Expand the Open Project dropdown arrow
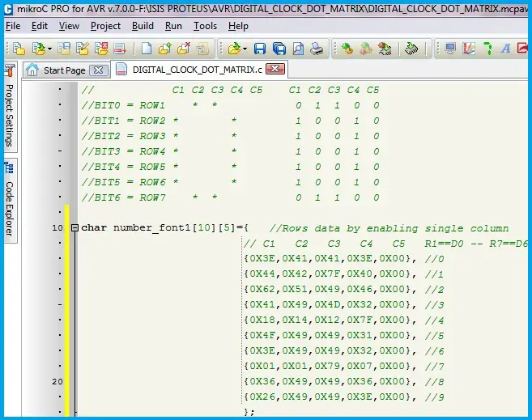Image resolution: width=532 pixels, height=420 pixels. 49,49
